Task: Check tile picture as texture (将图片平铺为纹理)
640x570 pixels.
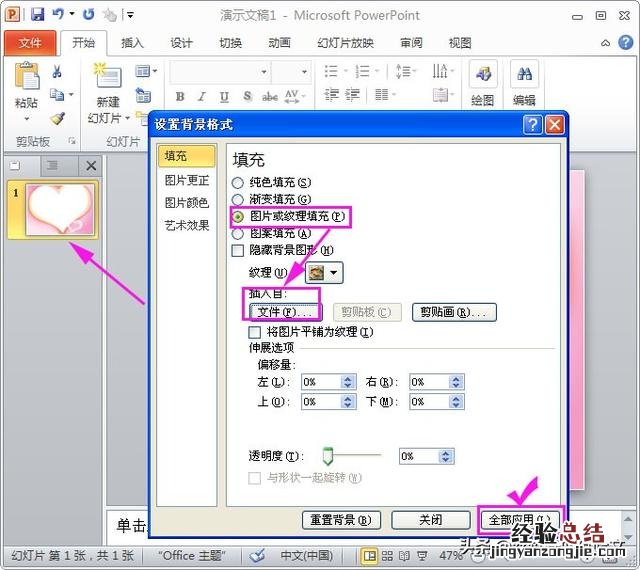Action: tap(255, 332)
